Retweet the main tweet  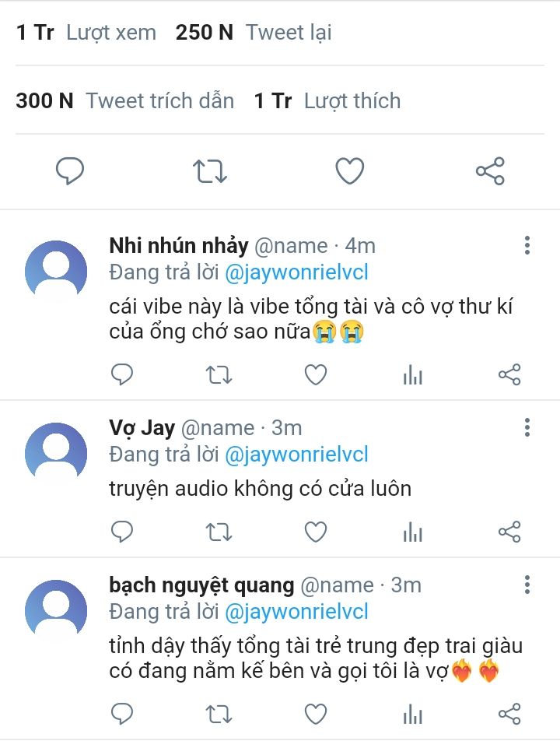click(x=210, y=170)
